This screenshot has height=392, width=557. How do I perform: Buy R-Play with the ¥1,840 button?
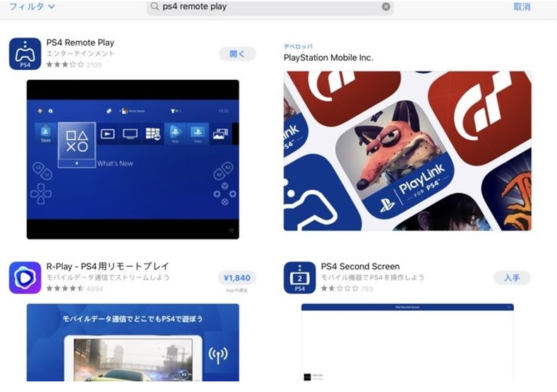237,278
